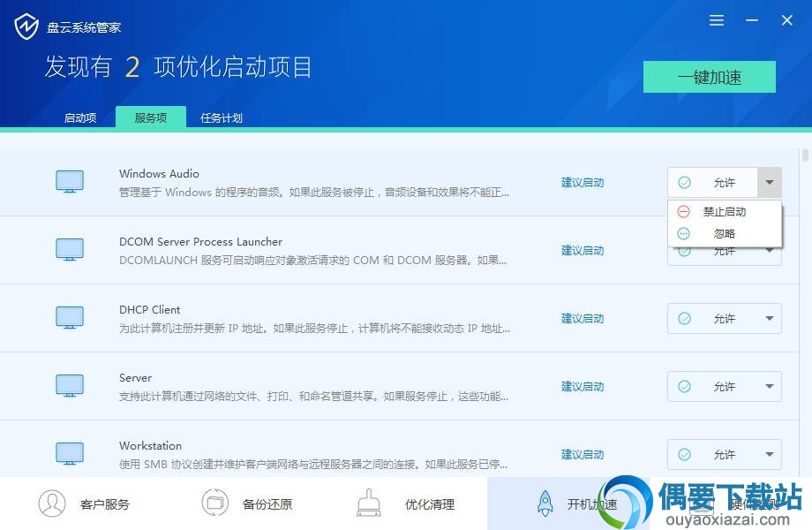Click the 优化清理 broom icon
Image resolution: width=812 pixels, height=530 pixels.
click(369, 503)
